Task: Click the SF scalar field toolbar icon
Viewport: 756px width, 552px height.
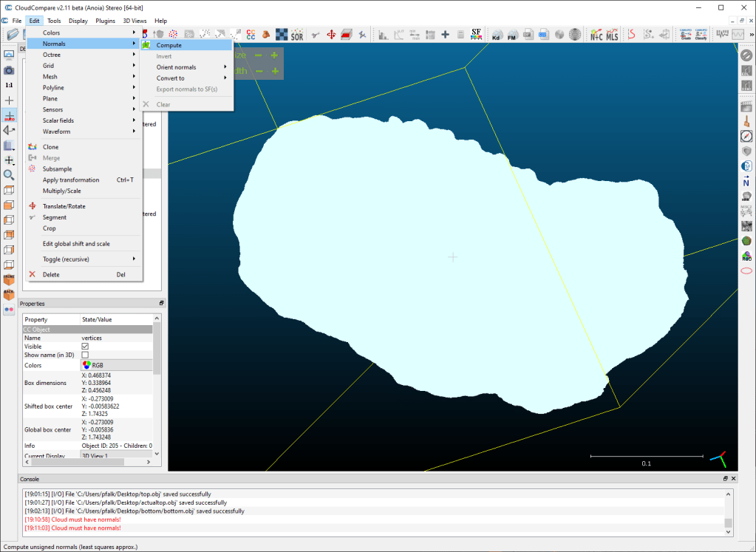Action: coord(477,34)
